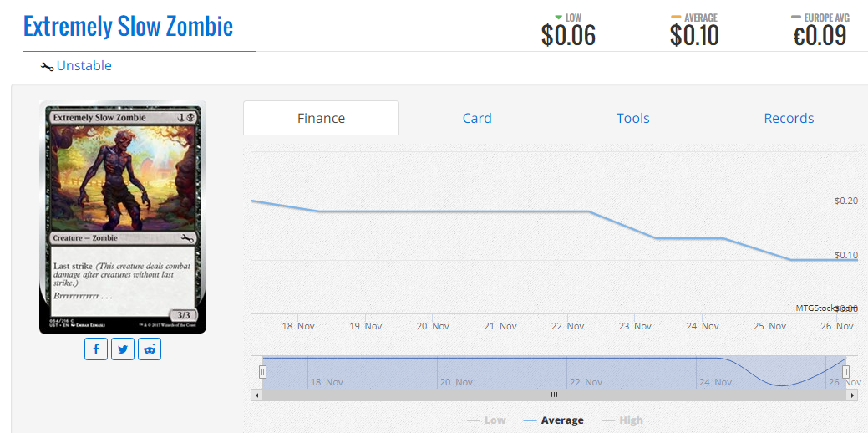Screen dimensions: 868x433
Task: Toggle the Average series in chart legend
Action: [x=554, y=420]
